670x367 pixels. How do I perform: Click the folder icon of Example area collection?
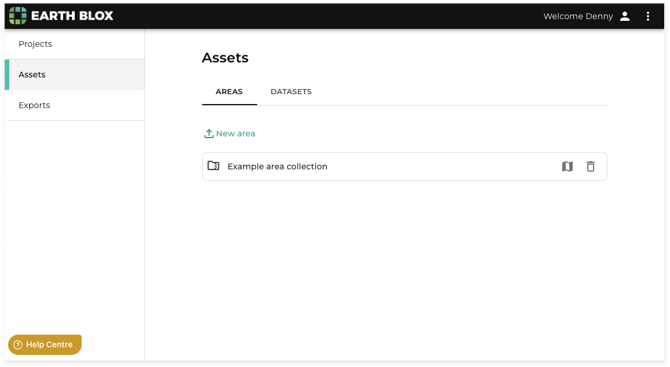click(x=213, y=166)
